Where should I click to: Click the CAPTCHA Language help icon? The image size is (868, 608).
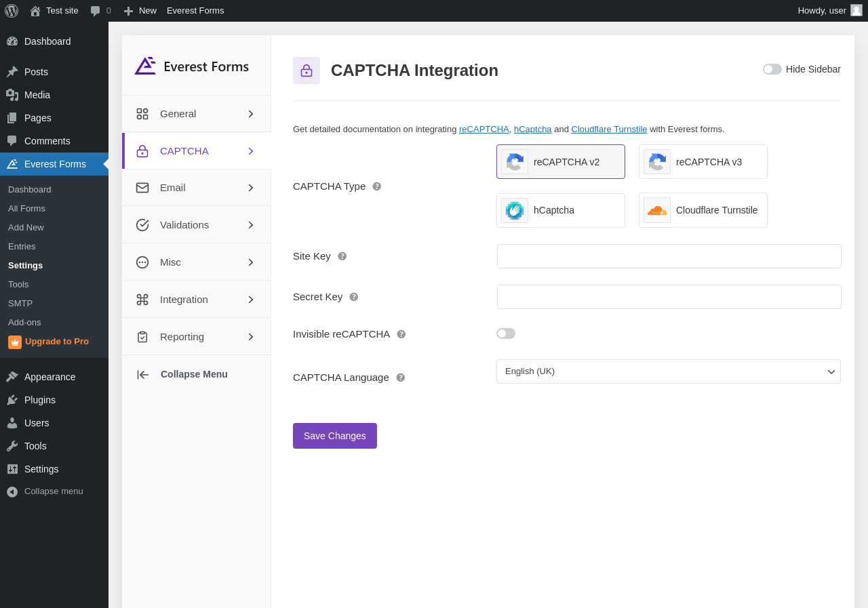pyautogui.click(x=401, y=378)
